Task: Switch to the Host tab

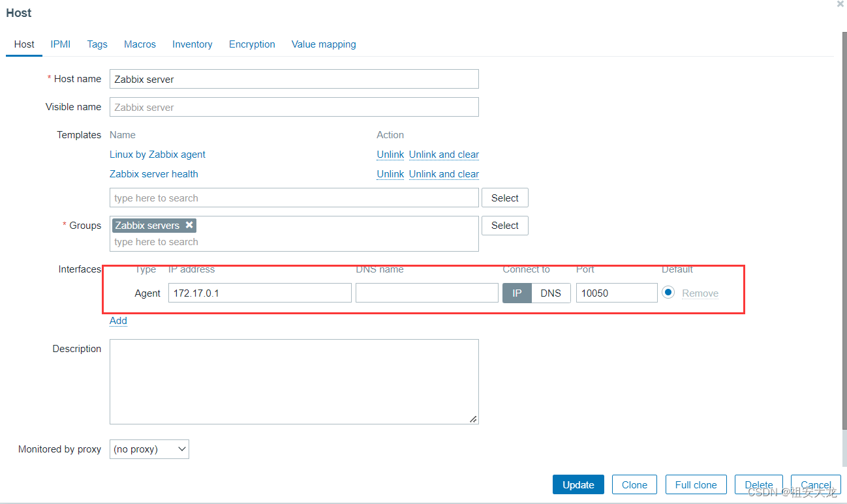Action: coord(24,44)
